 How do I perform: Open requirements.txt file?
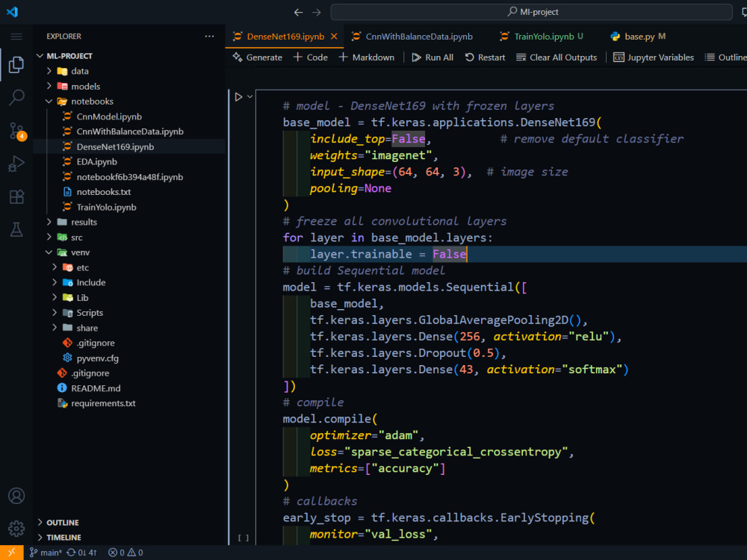click(128, 403)
